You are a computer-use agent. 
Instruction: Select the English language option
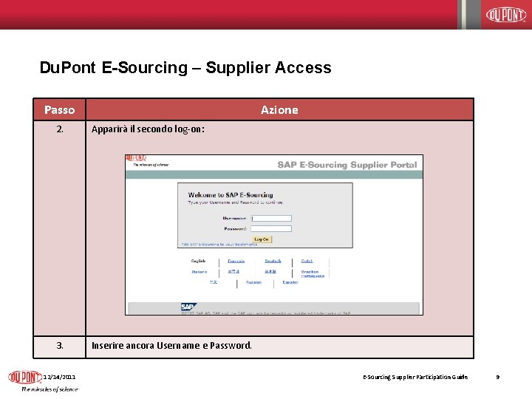(x=199, y=261)
